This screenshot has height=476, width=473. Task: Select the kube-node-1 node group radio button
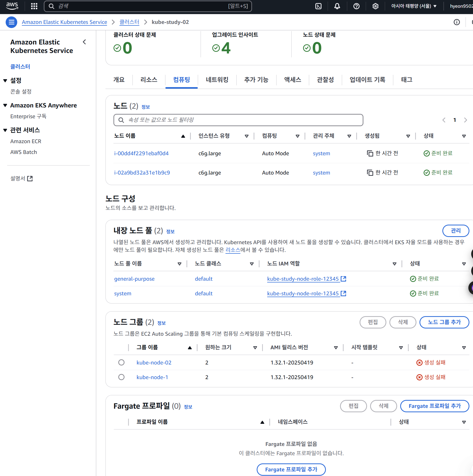pos(121,377)
